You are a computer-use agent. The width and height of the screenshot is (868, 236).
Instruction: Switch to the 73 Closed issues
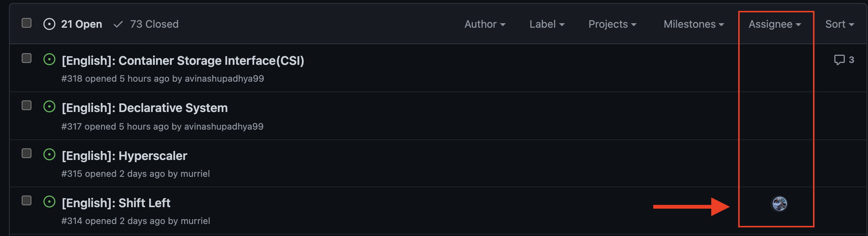click(154, 24)
